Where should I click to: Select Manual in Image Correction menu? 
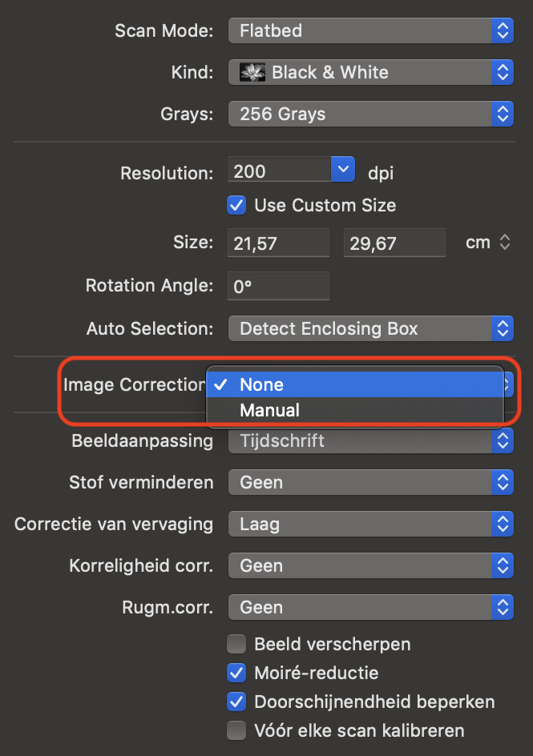(355, 410)
